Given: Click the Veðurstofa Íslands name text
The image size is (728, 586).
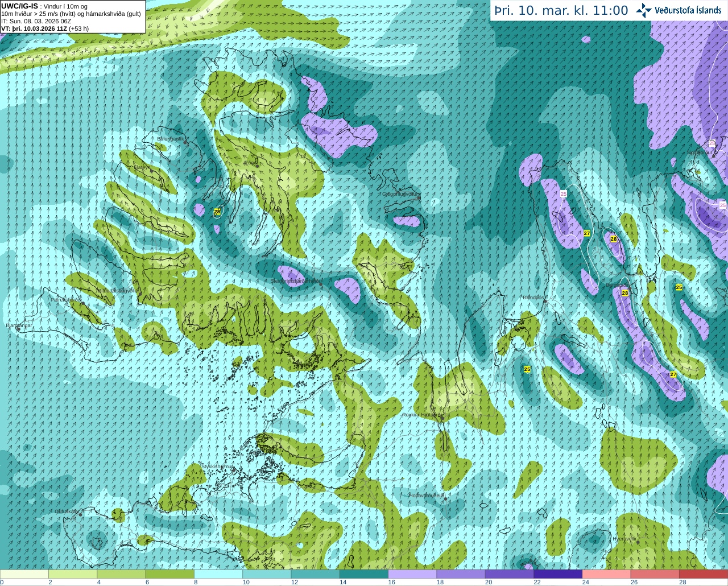Looking at the screenshot, I should point(688,10).
